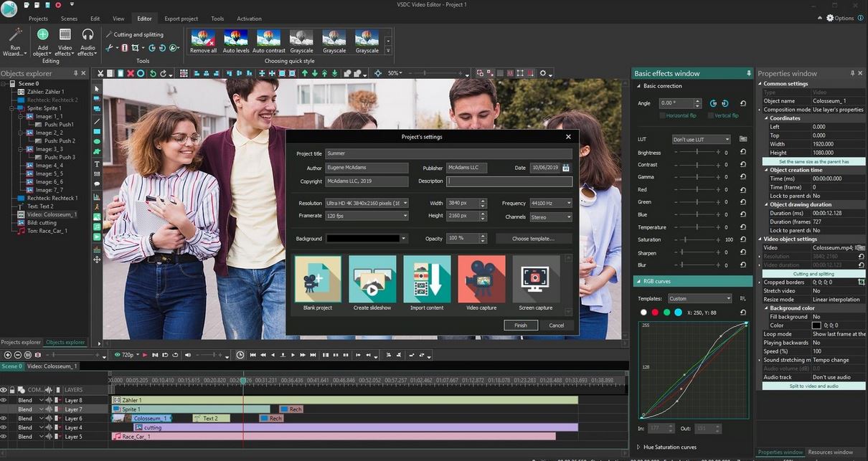Image resolution: width=868 pixels, height=461 pixels.
Task: Select the white RGB curve channel
Action: (643, 313)
